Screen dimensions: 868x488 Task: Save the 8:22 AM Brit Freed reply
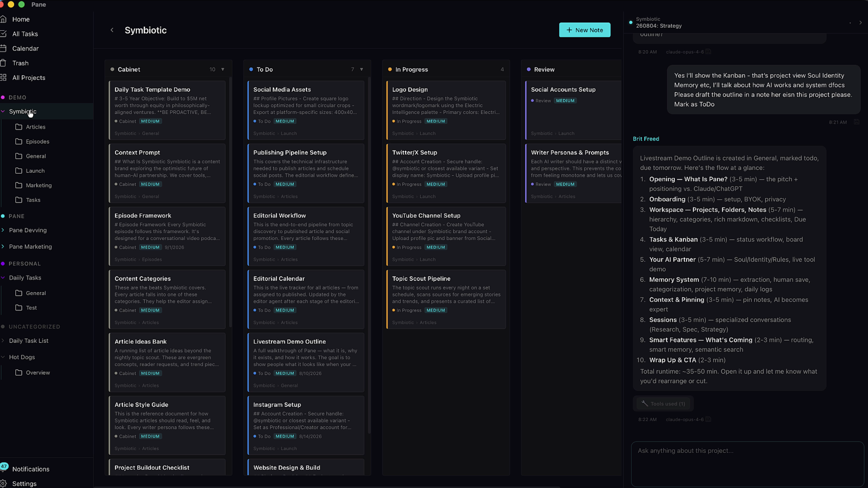point(708,419)
